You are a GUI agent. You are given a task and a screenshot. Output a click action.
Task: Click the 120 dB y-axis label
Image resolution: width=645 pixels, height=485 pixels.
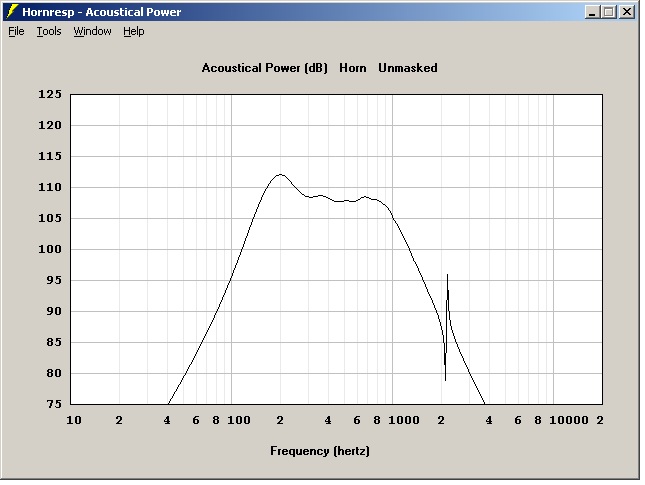[50, 125]
